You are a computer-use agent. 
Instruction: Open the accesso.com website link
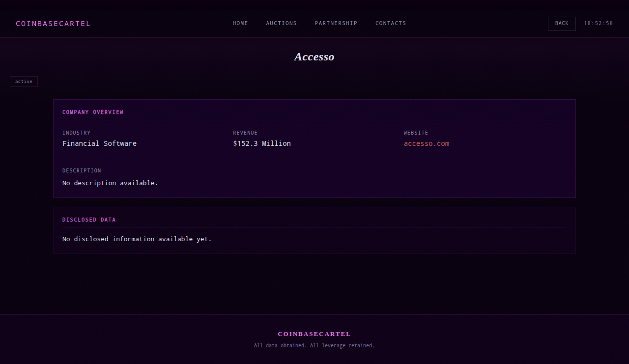(427, 143)
